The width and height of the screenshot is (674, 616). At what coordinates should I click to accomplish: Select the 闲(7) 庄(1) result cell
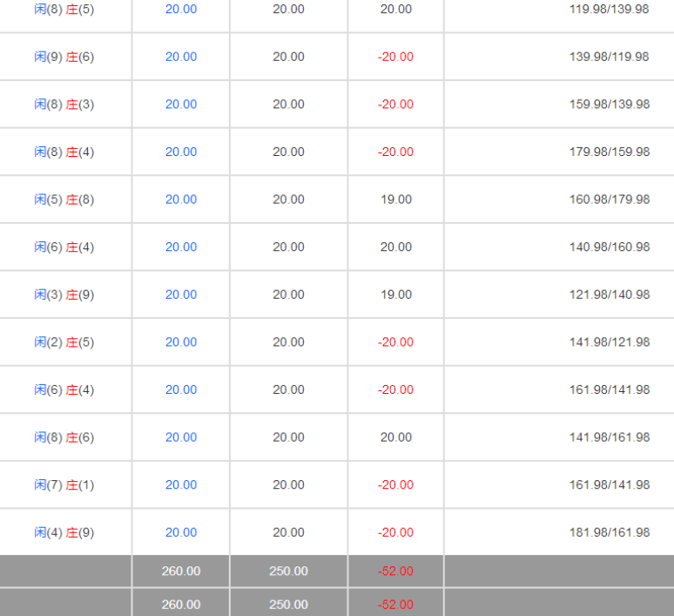click(x=64, y=484)
